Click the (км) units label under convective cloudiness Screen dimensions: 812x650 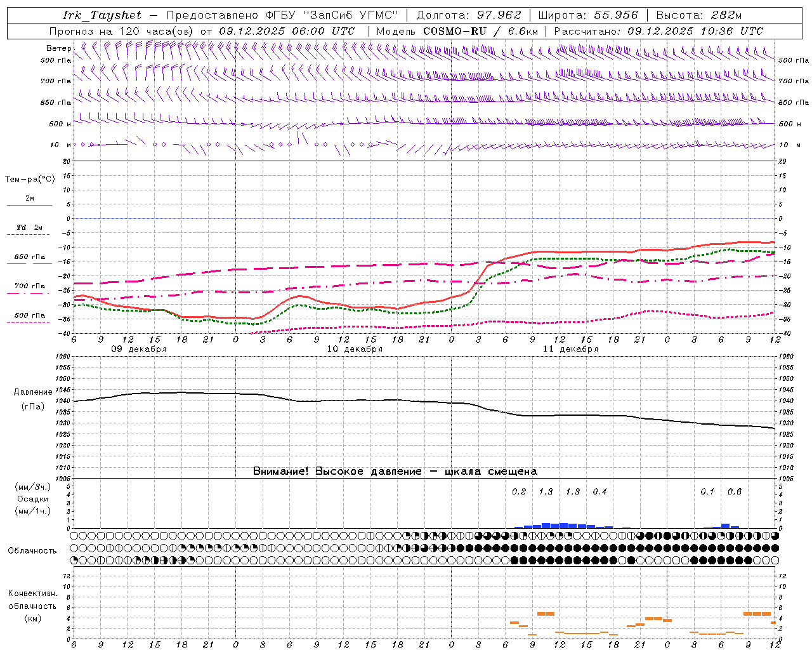[x=32, y=618]
